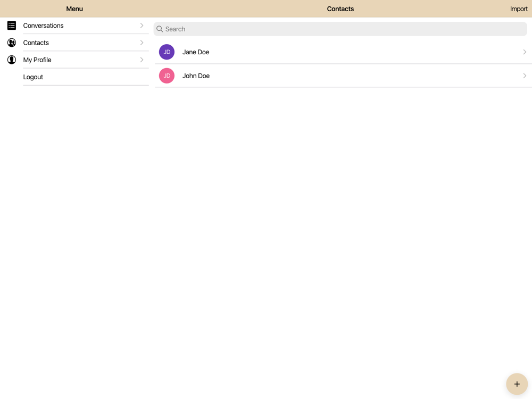
Task: Focus the contacts Search field
Action: (340, 29)
